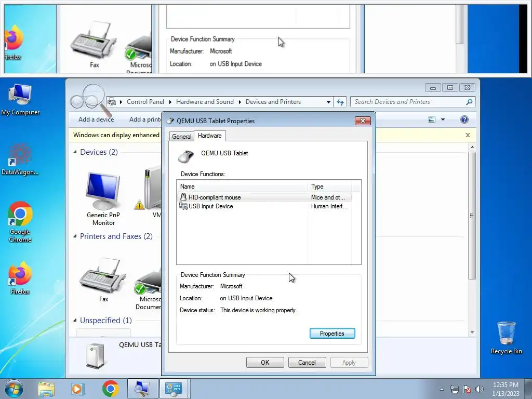Click Control Panel breadcrumb
Viewport: 532px width, 399px height.
coord(145,102)
